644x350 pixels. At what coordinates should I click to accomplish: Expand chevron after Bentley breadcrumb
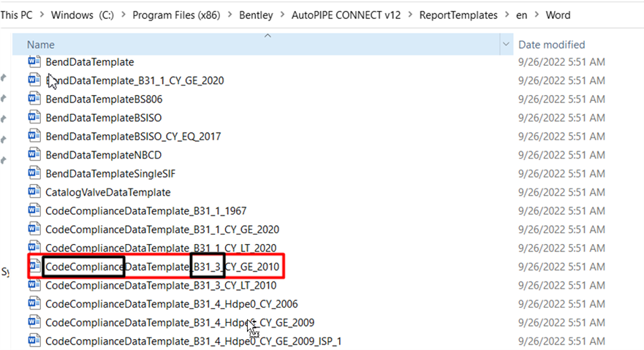tap(282, 15)
